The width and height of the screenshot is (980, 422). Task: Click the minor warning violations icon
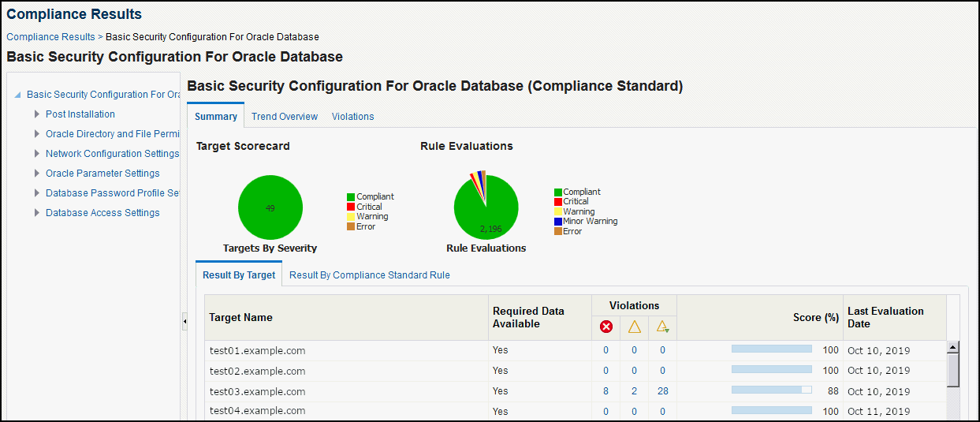662,327
